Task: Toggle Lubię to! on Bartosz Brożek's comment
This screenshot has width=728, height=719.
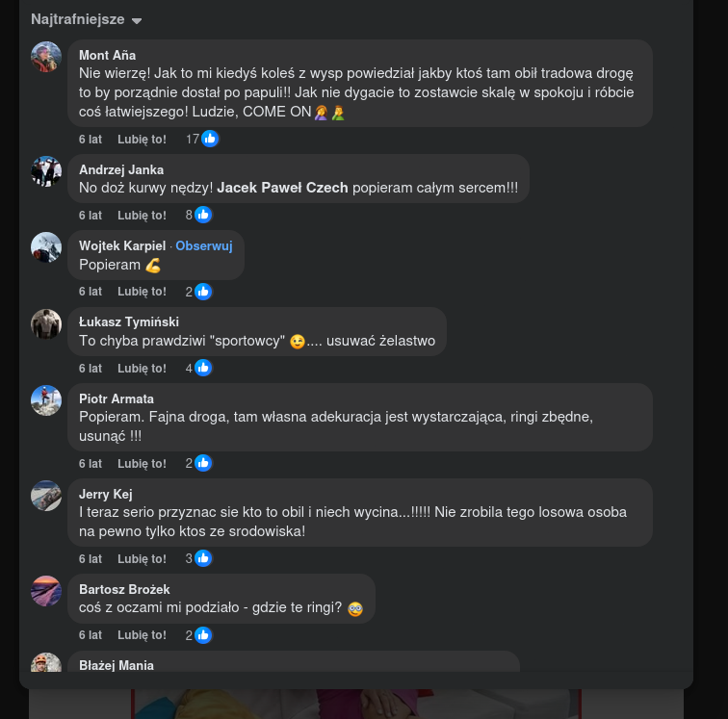Action: click(142, 635)
